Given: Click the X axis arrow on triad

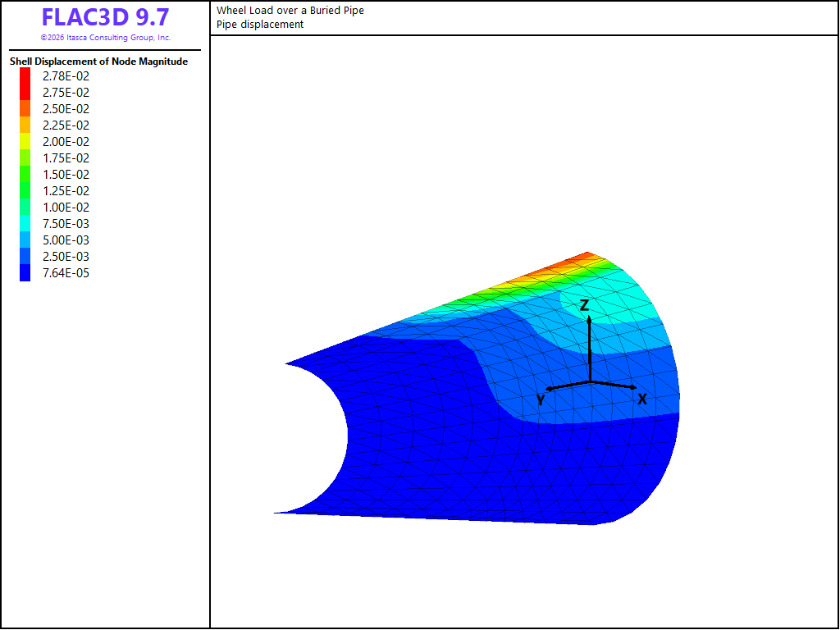Looking at the screenshot, I should pos(614,385).
